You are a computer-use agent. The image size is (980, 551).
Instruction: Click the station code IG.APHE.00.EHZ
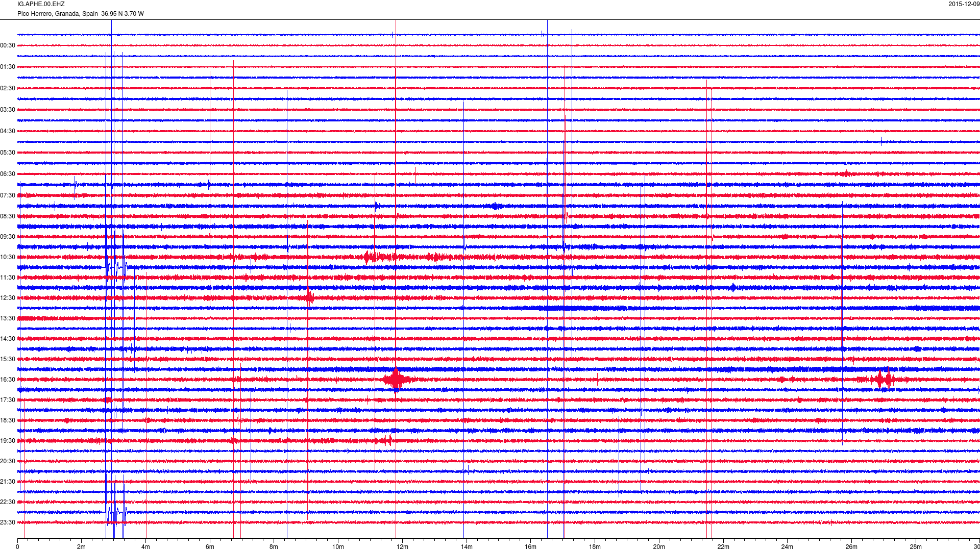(x=41, y=4)
